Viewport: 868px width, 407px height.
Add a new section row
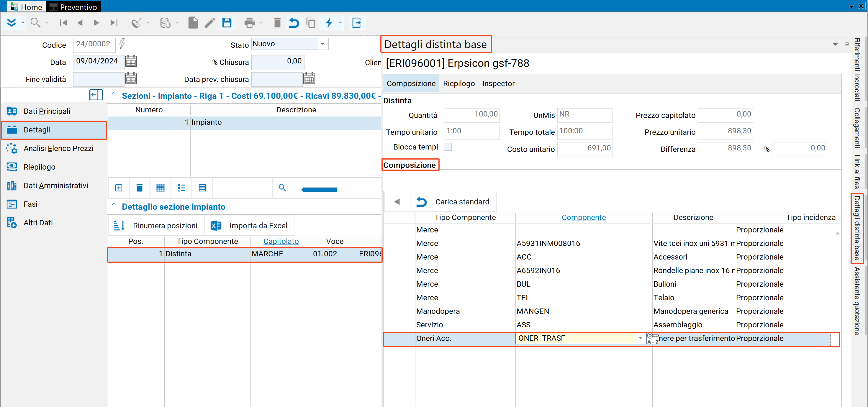pyautogui.click(x=119, y=188)
